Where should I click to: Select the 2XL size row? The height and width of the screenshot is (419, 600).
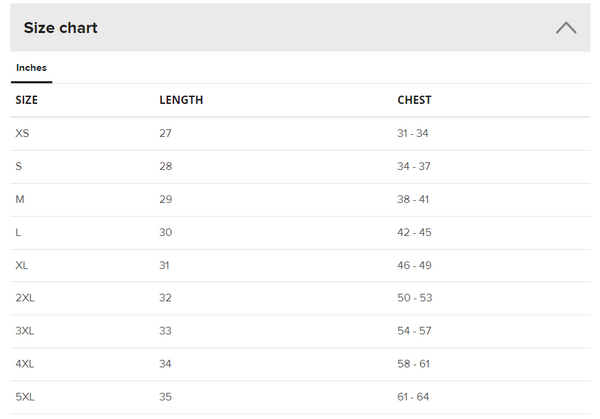coord(25,298)
